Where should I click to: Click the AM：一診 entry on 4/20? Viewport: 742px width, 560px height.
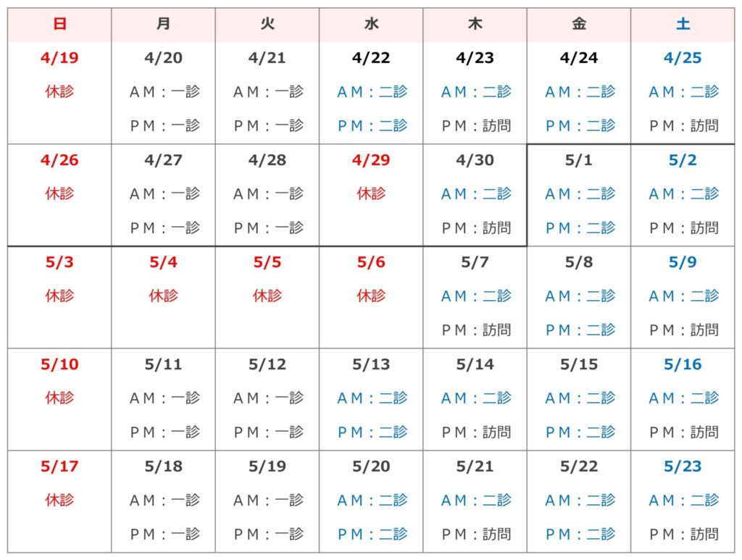(x=164, y=92)
